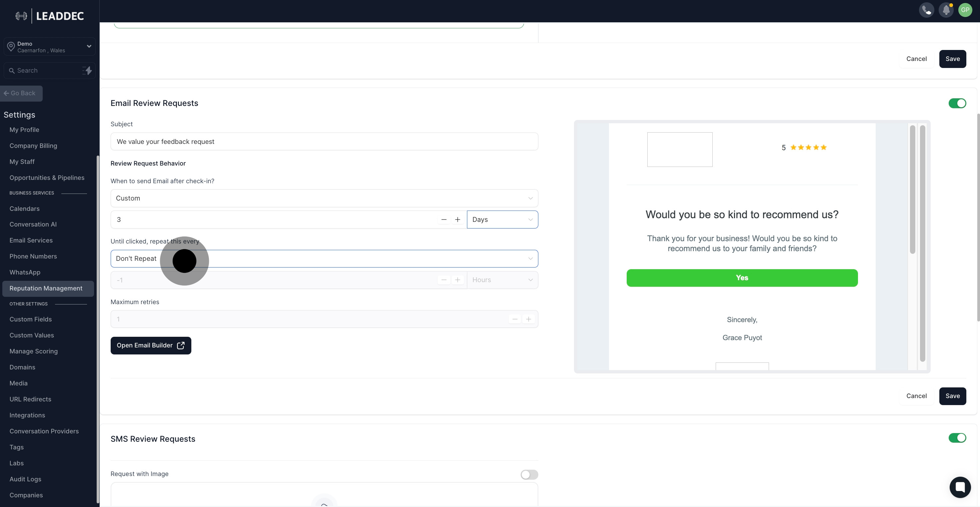Image resolution: width=980 pixels, height=507 pixels.
Task: Select Reputation Management
Action: pos(48,289)
